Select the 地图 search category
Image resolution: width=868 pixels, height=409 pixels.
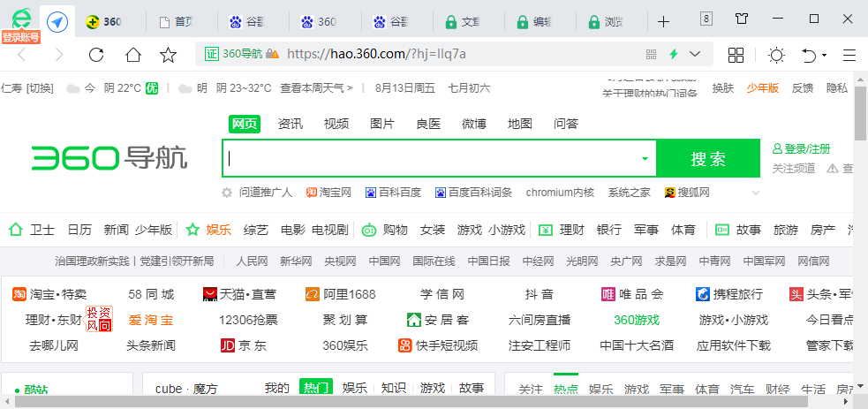point(520,124)
